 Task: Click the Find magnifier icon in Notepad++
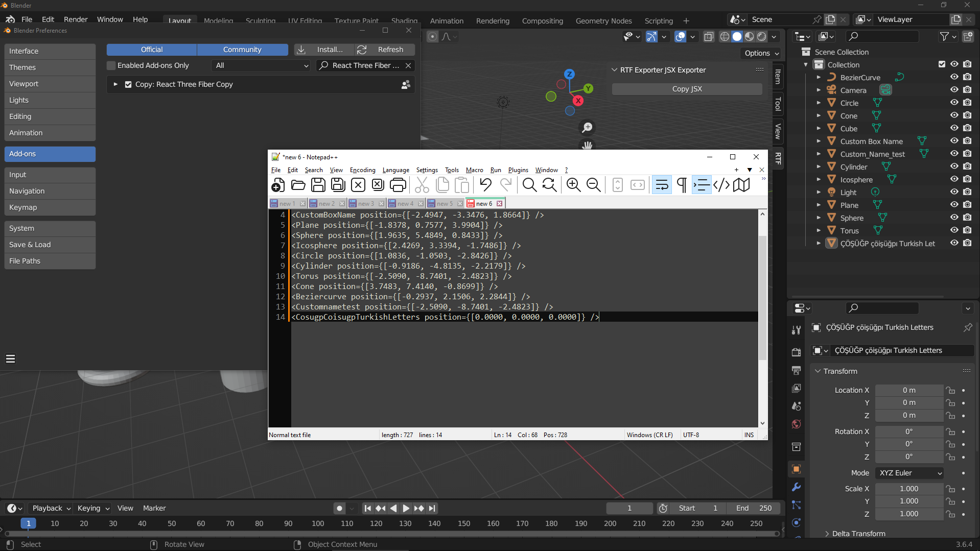pos(529,185)
